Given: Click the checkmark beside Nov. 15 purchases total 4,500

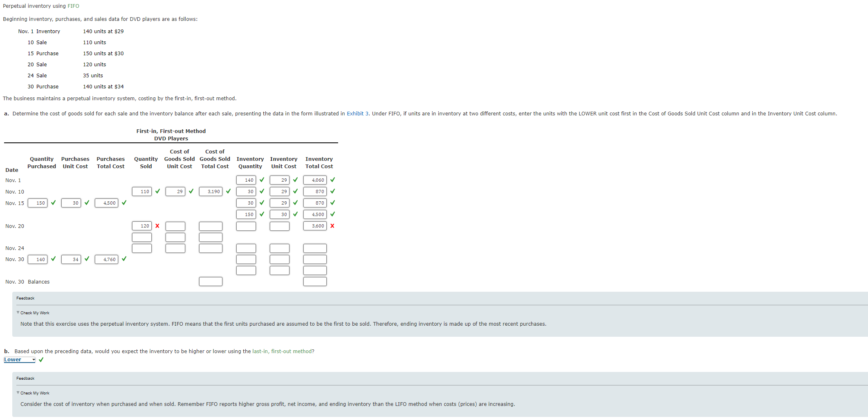Looking at the screenshot, I should point(124,203).
